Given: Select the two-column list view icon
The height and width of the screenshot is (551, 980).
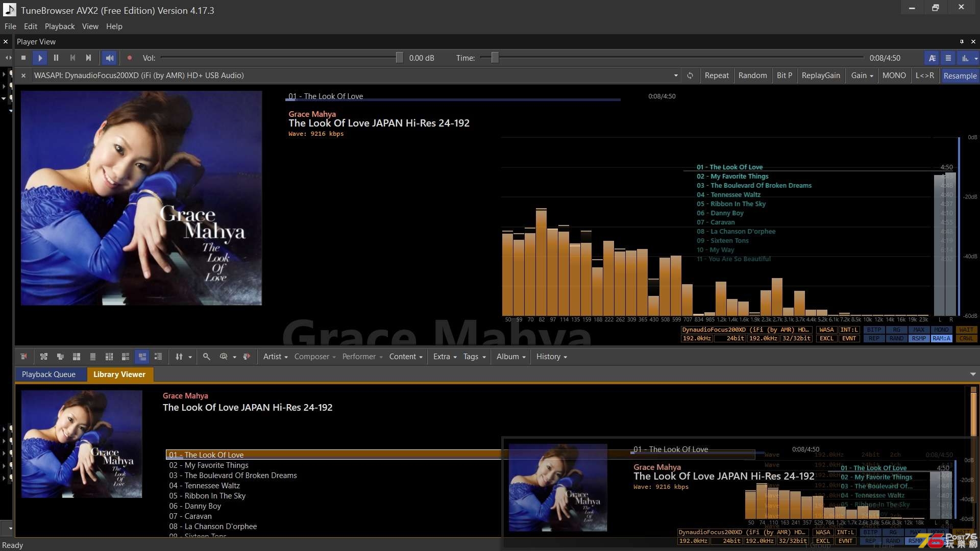Looking at the screenshot, I should coord(109,357).
